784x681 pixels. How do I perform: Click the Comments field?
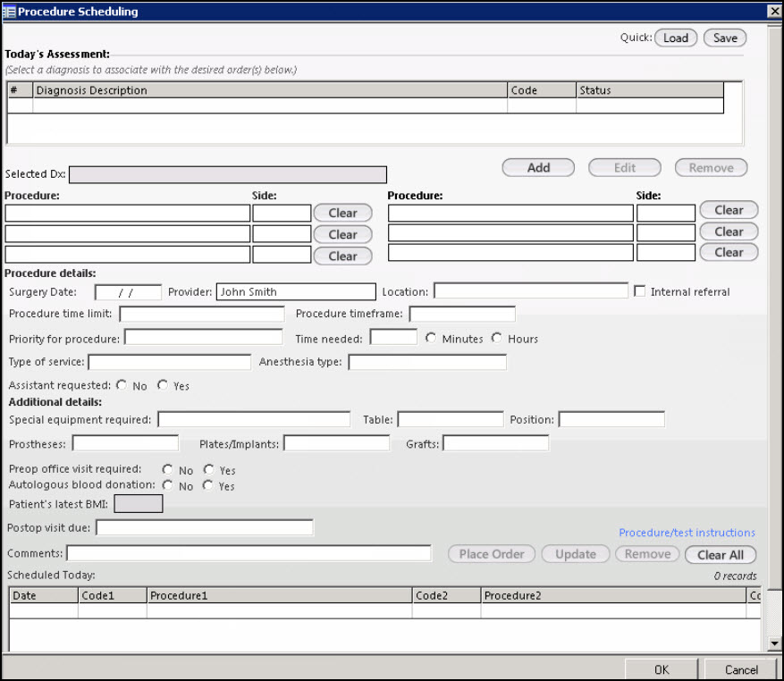(x=249, y=553)
